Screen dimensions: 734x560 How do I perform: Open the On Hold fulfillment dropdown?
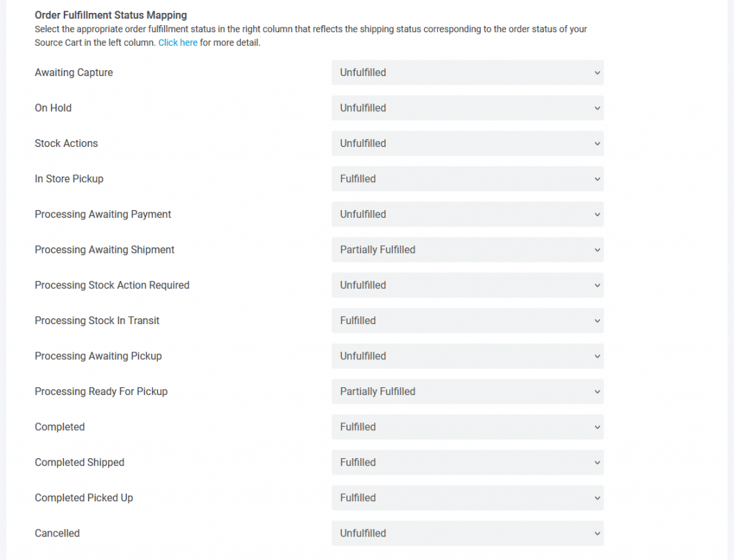click(467, 108)
